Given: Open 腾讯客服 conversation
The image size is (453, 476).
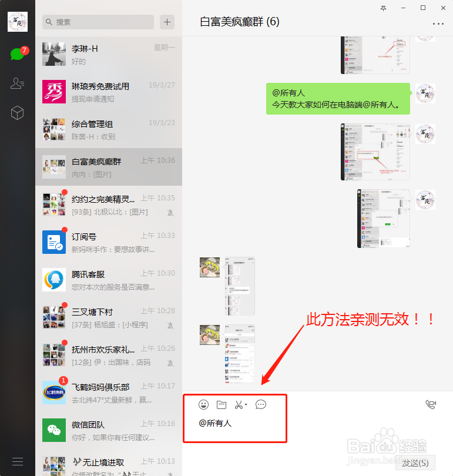Looking at the screenshot, I should coord(109,280).
